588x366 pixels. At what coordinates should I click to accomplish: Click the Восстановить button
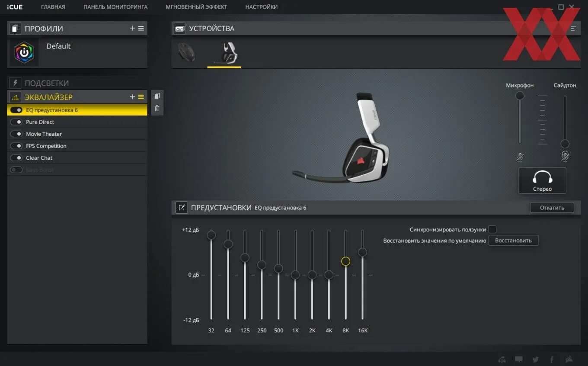tap(513, 241)
